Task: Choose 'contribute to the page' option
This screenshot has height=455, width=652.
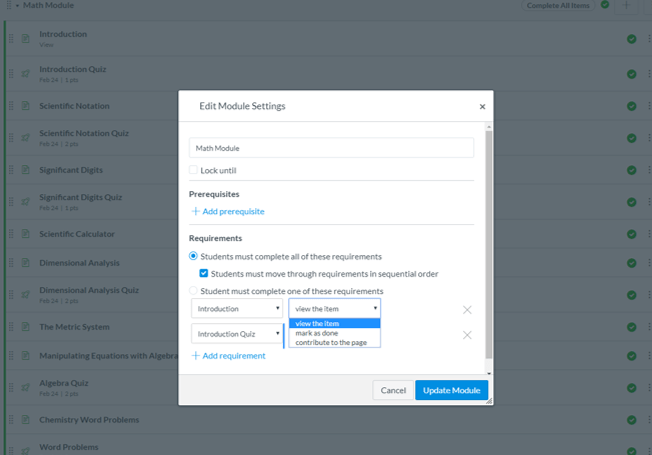Action: tap(330, 342)
